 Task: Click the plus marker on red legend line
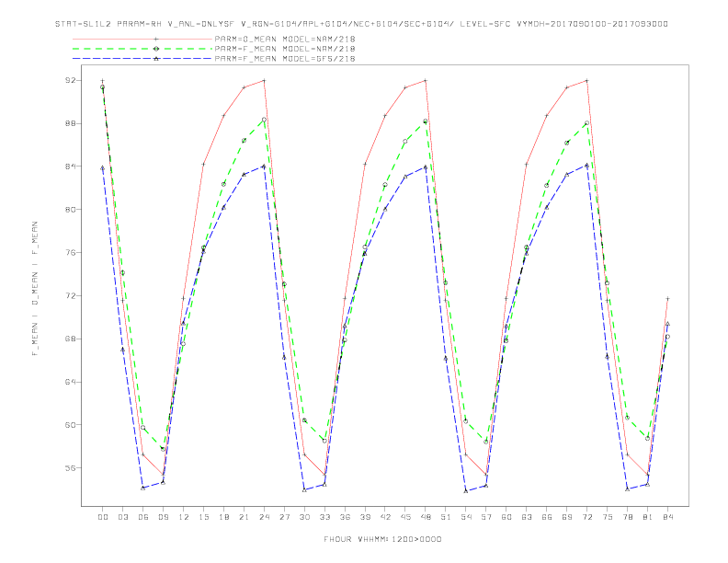[x=156, y=39]
